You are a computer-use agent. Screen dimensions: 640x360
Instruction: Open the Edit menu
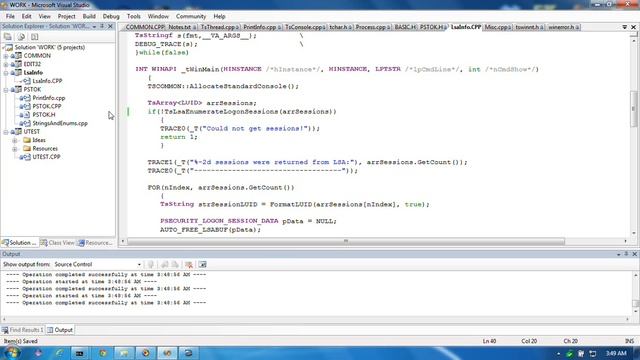(x=27, y=16)
